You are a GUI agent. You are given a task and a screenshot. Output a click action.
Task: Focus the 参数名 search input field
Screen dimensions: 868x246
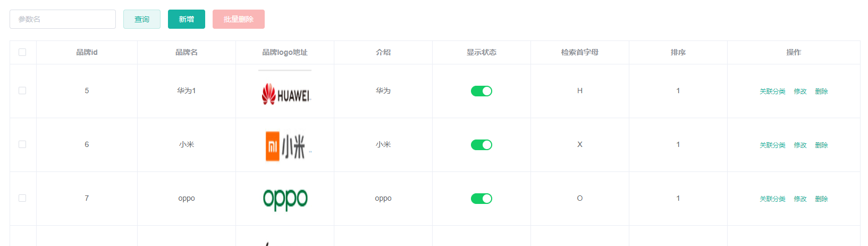click(63, 19)
